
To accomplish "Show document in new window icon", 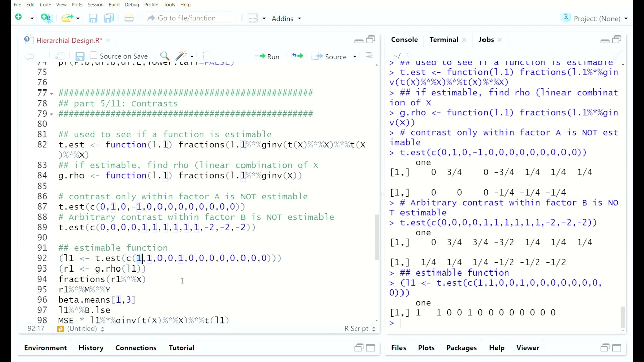I will click(60, 56).
